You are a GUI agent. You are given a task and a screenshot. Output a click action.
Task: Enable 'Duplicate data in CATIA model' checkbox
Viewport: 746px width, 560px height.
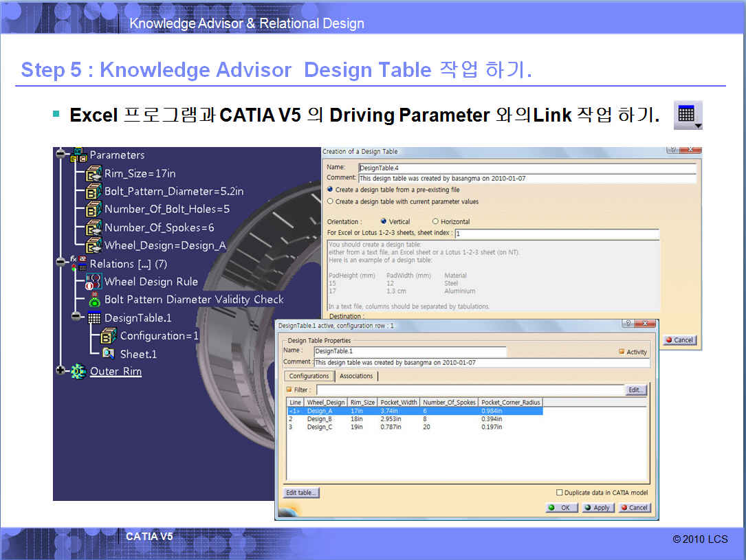tap(559, 493)
